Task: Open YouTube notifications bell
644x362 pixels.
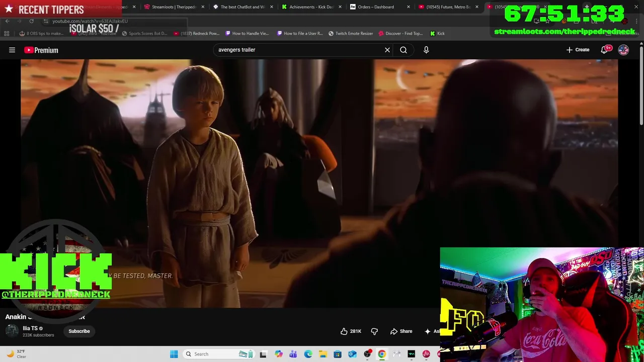Action: tap(604, 50)
